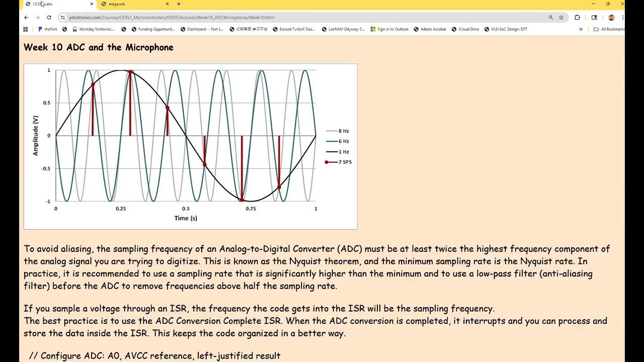Click the 1 Hz legend entry

pyautogui.click(x=338, y=152)
